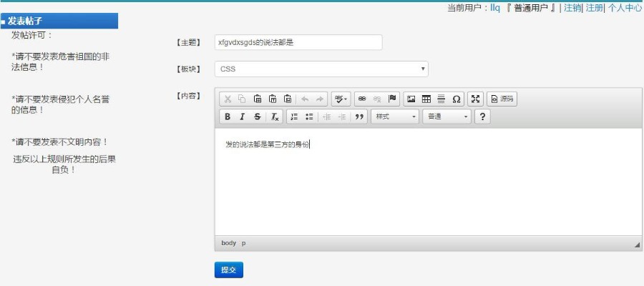
Task: Switch to source view via 源码 button
Action: (502, 99)
